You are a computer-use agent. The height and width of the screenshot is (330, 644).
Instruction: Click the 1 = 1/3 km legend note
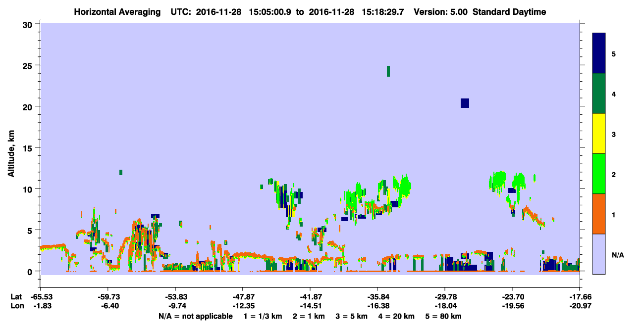(263, 316)
